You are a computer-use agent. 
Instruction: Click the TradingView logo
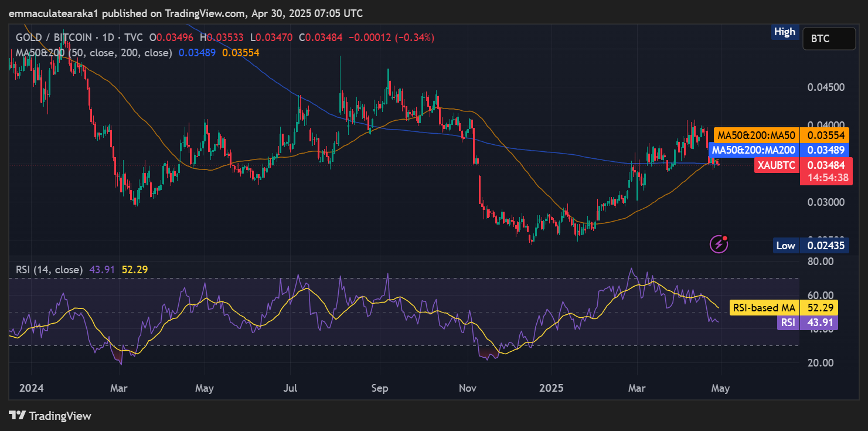[50, 416]
